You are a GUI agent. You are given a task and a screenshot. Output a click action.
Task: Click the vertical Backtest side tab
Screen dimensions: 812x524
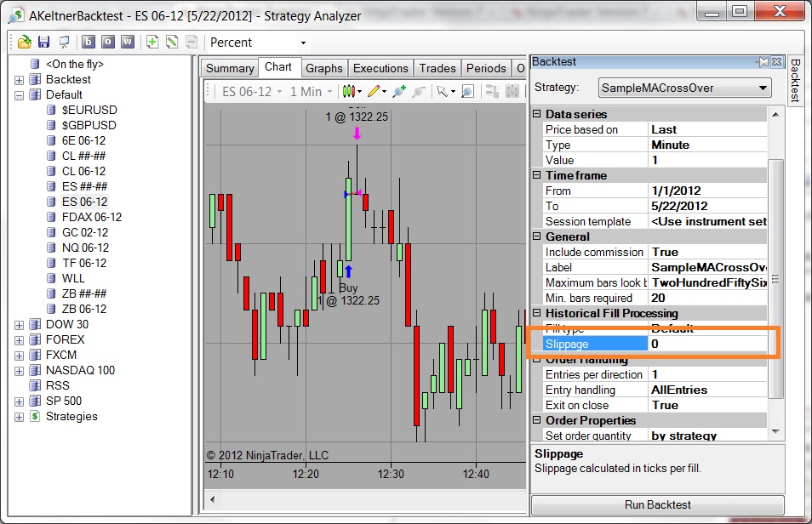[796, 80]
